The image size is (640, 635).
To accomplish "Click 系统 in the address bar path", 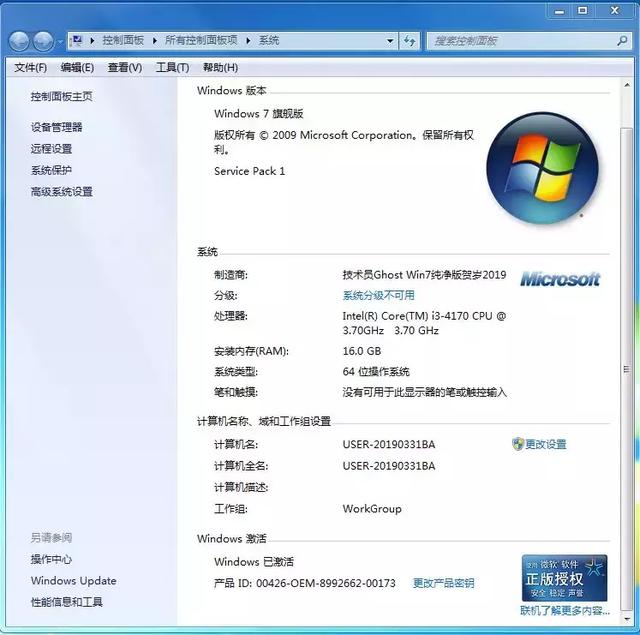I will click(x=269, y=40).
